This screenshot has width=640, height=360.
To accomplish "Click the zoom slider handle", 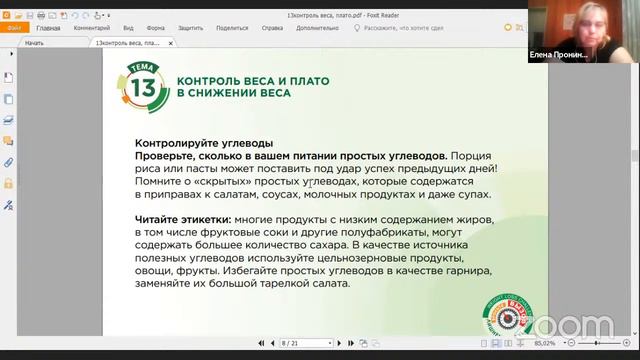I will pyautogui.click(x=596, y=343).
